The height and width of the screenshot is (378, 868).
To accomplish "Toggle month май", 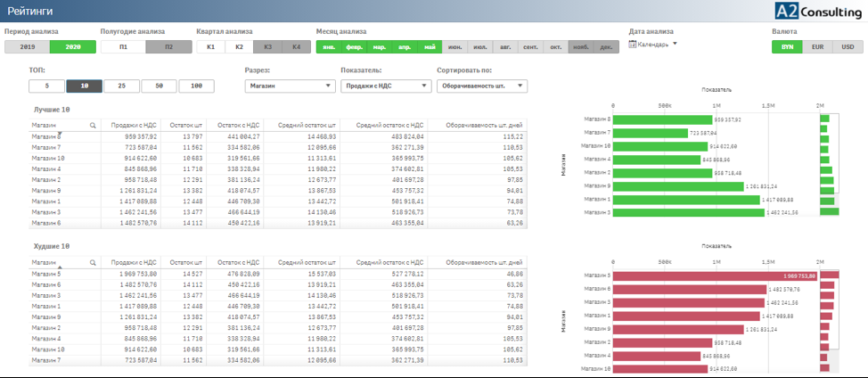I will [x=430, y=47].
